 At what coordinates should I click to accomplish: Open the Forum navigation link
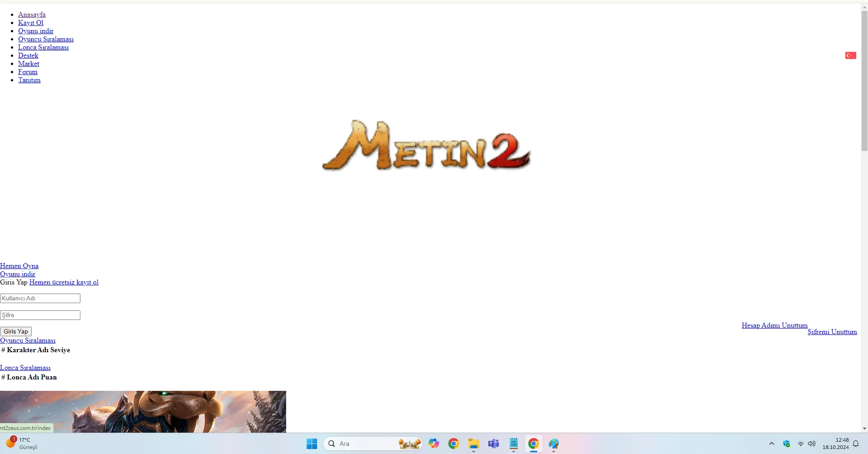[x=28, y=72]
